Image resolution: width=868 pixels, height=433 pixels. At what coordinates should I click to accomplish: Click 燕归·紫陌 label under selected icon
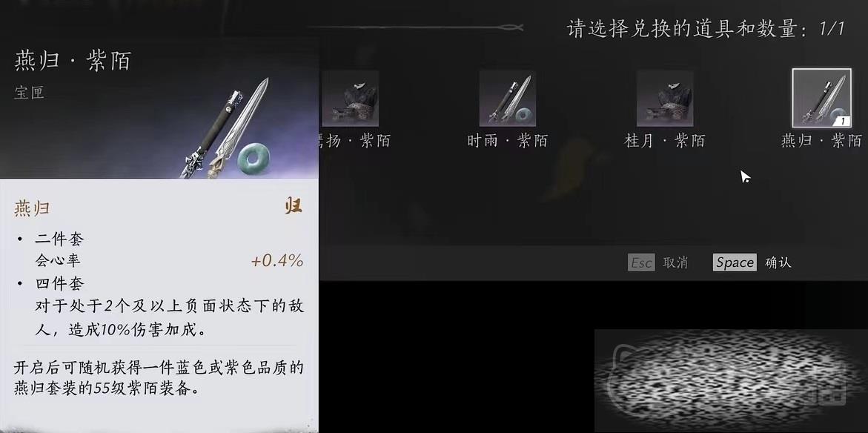tap(821, 141)
